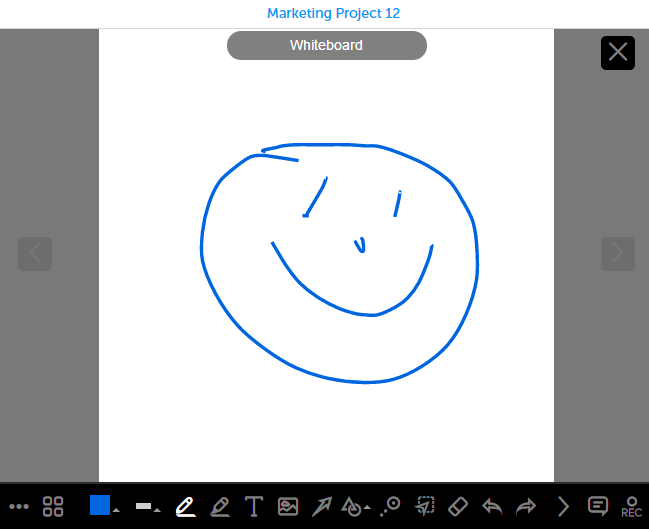Toggle the chat panel icon
Image resolution: width=649 pixels, height=529 pixels.
coord(598,506)
